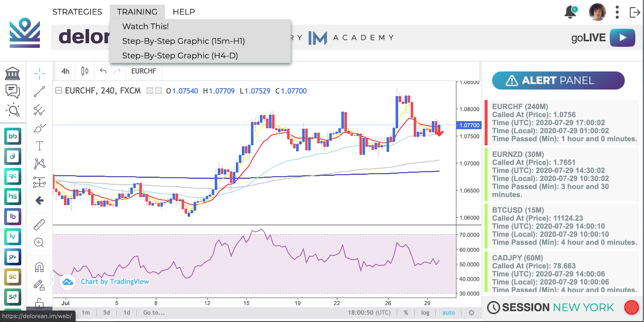
Task: Select the hs strategy icon
Action: [13, 196]
